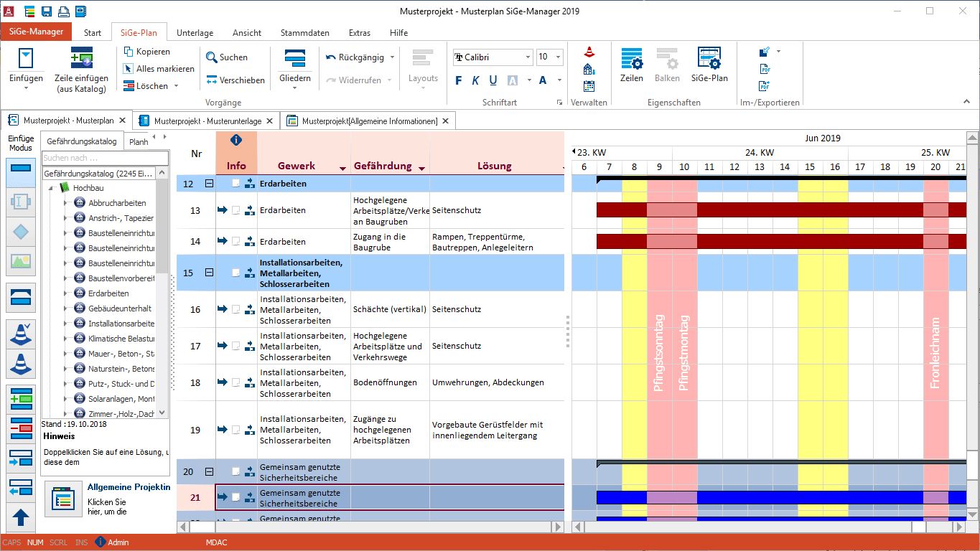The width and height of the screenshot is (980, 551).
Task: Toggle bold F formatting
Action: pos(459,80)
